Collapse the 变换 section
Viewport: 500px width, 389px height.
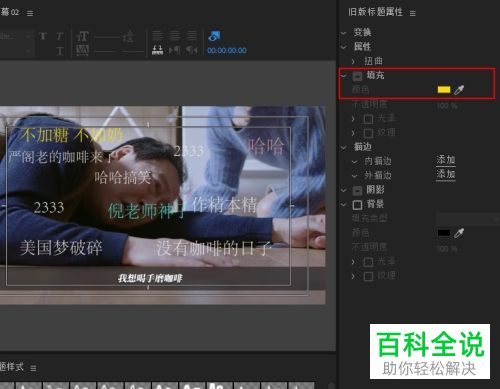click(344, 33)
